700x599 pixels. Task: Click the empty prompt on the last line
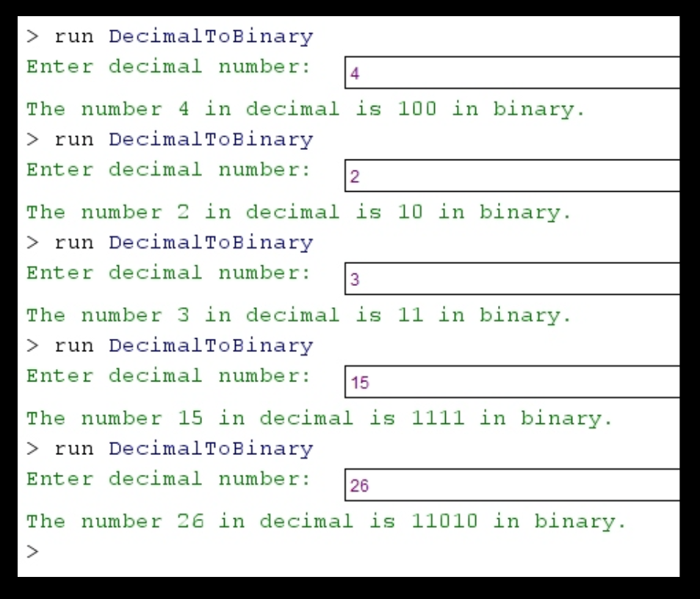(32, 552)
